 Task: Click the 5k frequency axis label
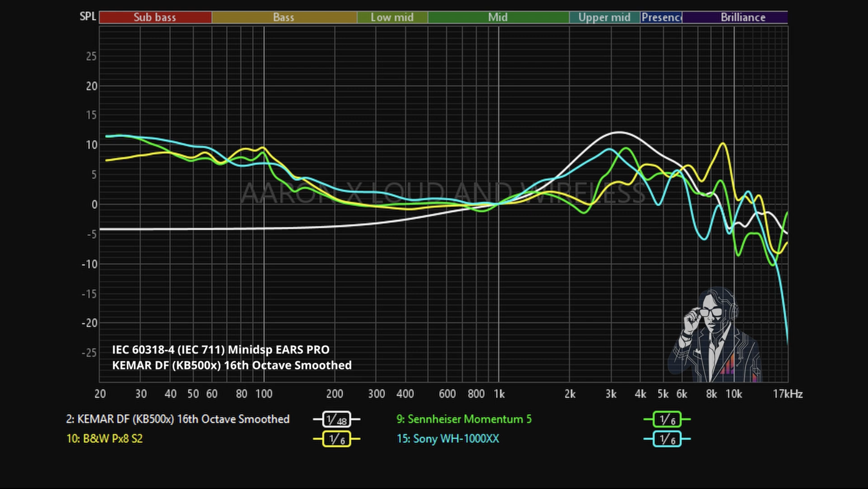663,394
